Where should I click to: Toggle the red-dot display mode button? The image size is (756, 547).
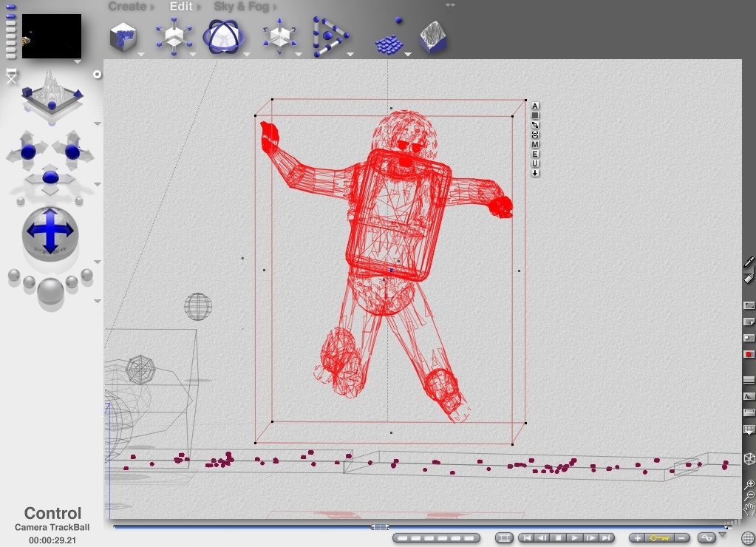coord(749,355)
